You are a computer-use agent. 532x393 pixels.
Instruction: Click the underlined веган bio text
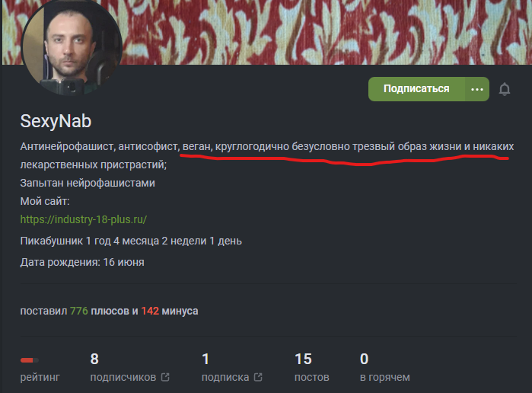coord(197,146)
